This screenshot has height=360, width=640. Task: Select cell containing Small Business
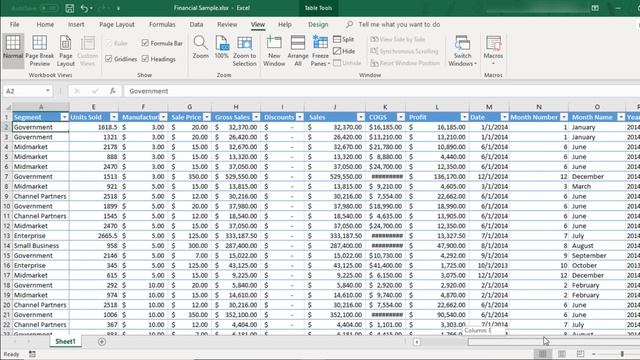point(40,246)
